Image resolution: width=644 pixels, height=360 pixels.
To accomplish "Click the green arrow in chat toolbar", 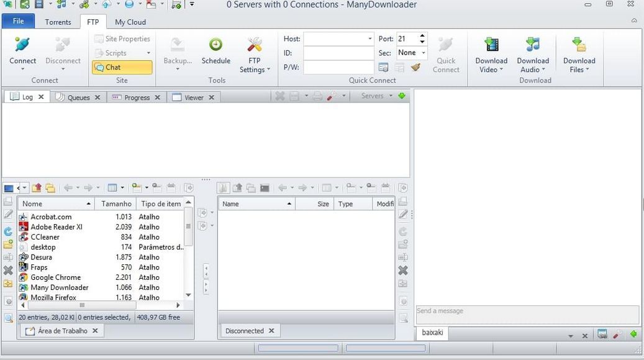I will point(633,334).
